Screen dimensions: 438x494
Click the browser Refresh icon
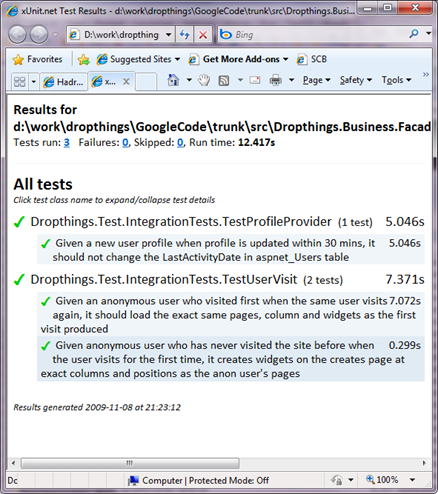click(x=185, y=34)
